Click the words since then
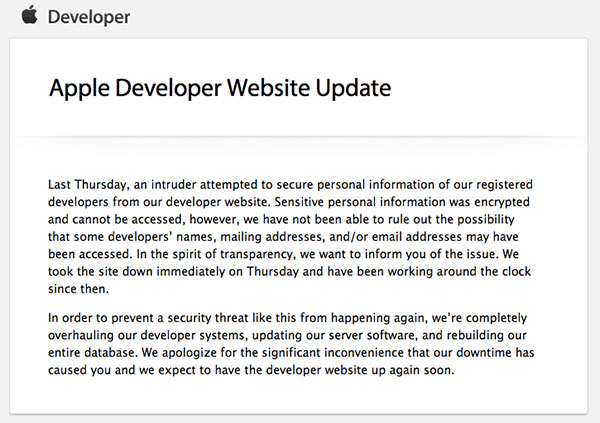This screenshot has width=600, height=423. coord(78,289)
